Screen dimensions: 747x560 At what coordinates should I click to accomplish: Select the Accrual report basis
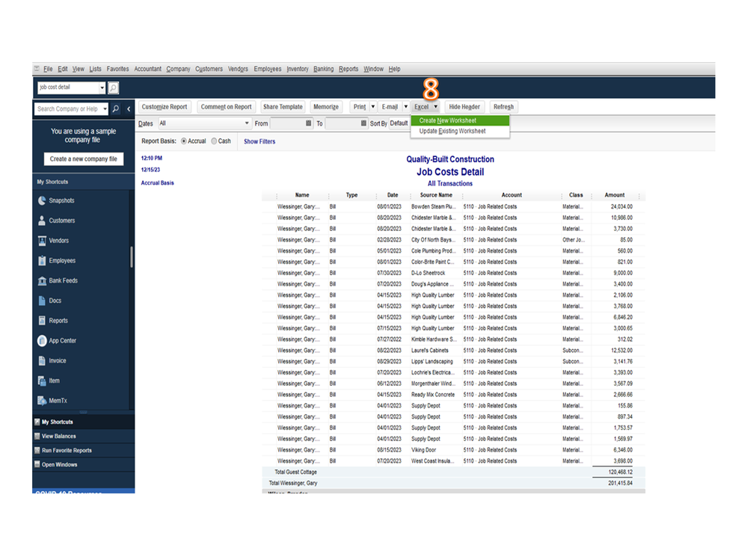[x=184, y=141]
